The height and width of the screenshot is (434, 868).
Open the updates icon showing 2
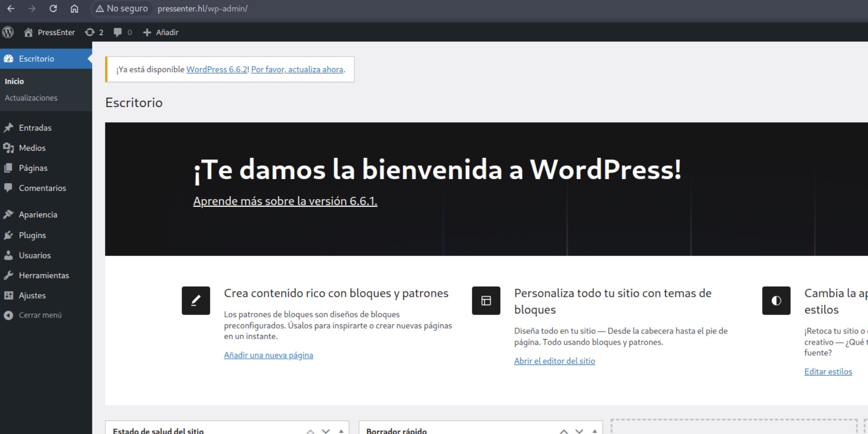(x=94, y=32)
